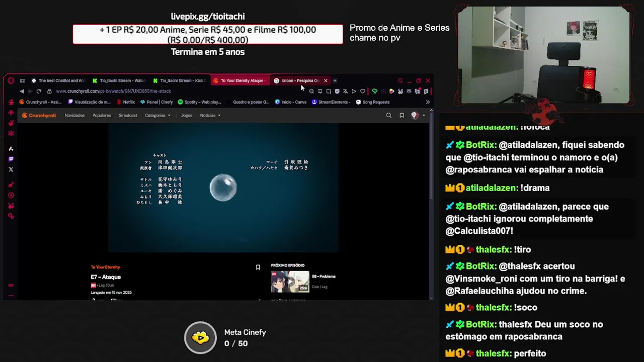Open the Netflix bookmark
The height and width of the screenshot is (362, 644).
pos(126,102)
